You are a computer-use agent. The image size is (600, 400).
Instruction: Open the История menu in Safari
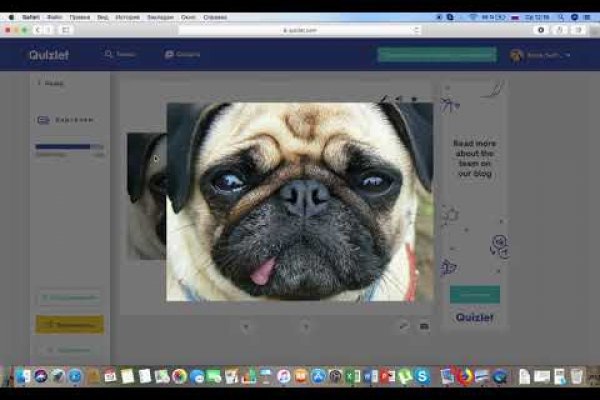pos(125,17)
